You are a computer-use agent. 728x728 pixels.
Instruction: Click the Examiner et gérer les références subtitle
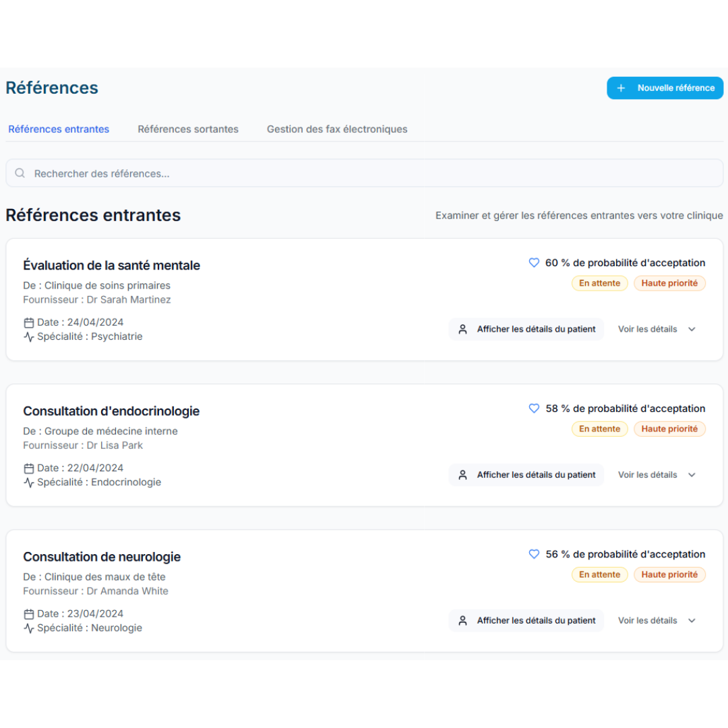(579, 216)
